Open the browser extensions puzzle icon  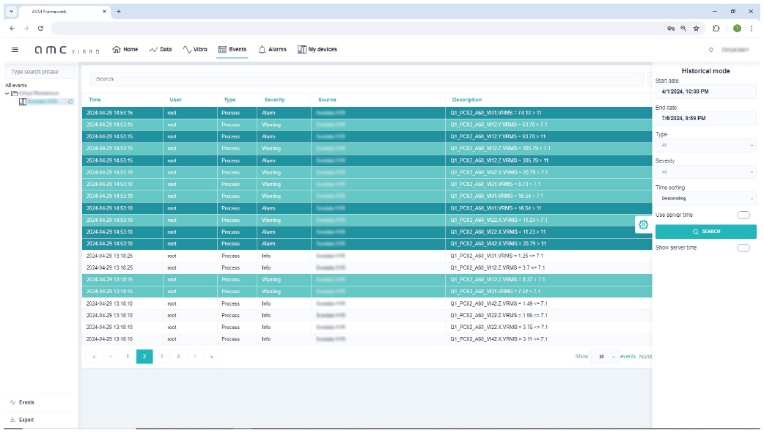pos(716,28)
